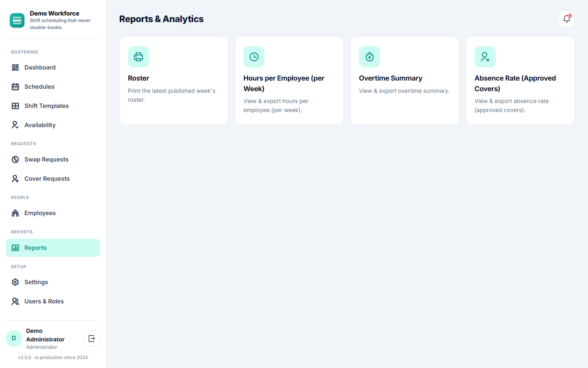Viewport: 588px width, 368px height.
Task: Click the Schedules calendar icon
Action: tap(15, 87)
